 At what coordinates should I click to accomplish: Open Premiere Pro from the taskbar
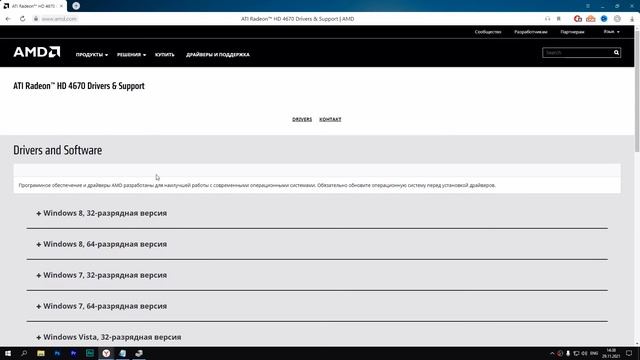73,353
